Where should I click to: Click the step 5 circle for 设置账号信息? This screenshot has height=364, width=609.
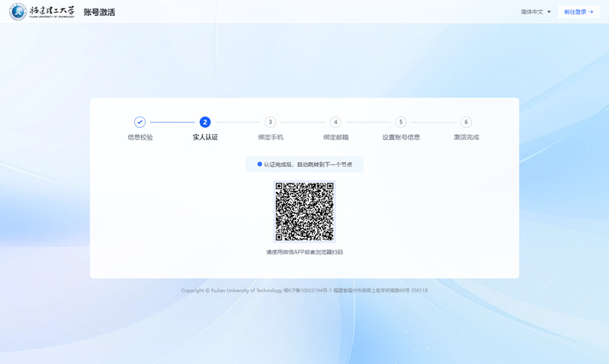tap(401, 122)
